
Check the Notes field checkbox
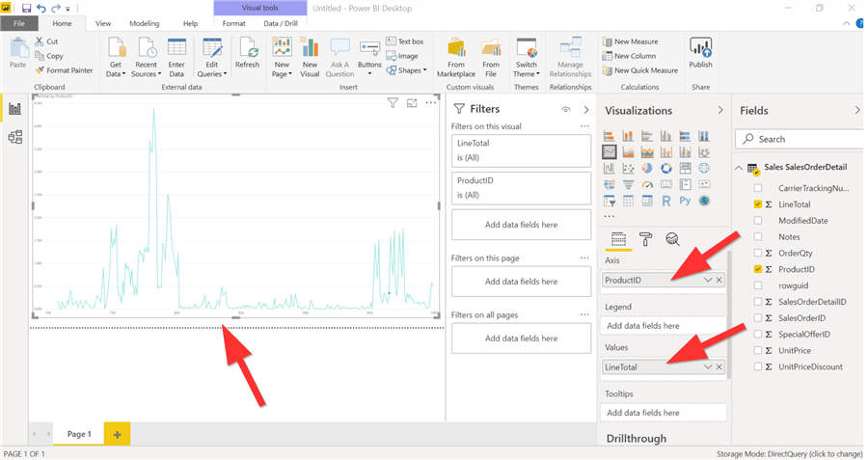point(758,237)
